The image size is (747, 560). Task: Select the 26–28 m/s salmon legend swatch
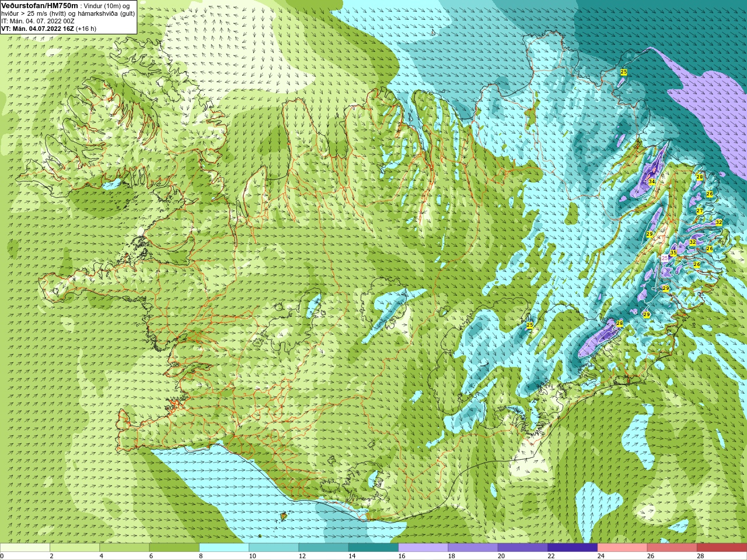[x=672, y=548]
